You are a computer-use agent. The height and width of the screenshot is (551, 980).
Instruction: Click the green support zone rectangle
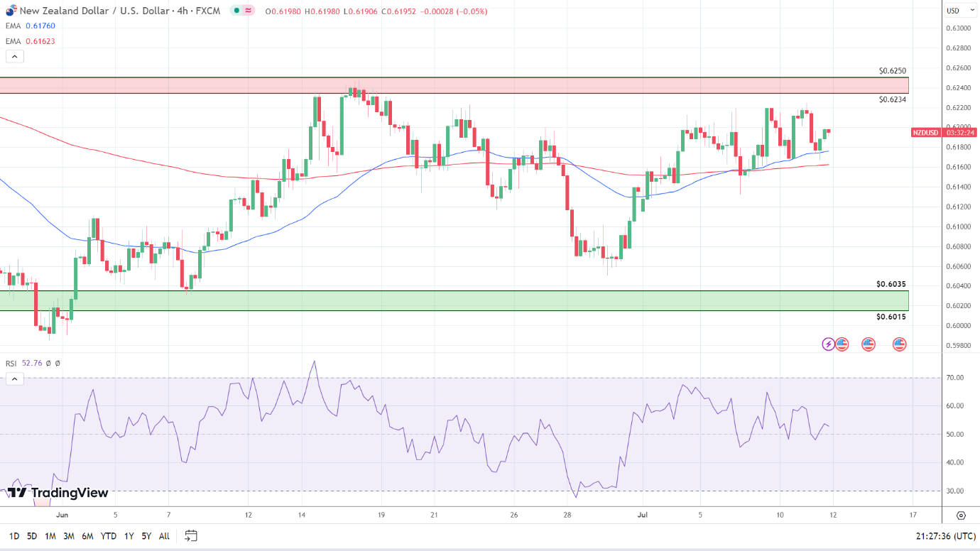point(454,300)
